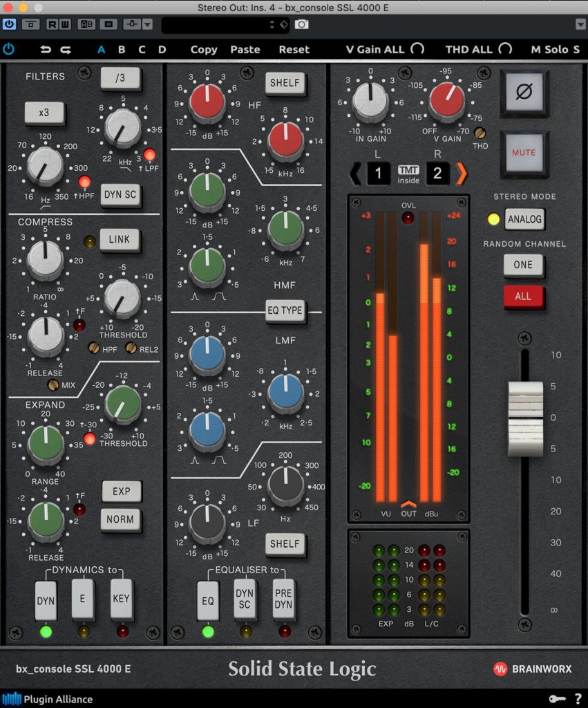Click the camera snapshot icon
The height and width of the screenshot is (708, 588).
[x=301, y=24]
